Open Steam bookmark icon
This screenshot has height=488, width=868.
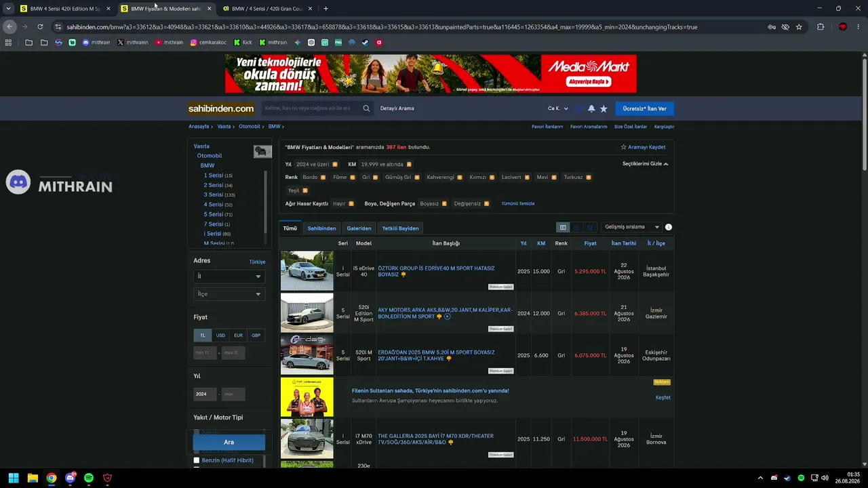[366, 42]
